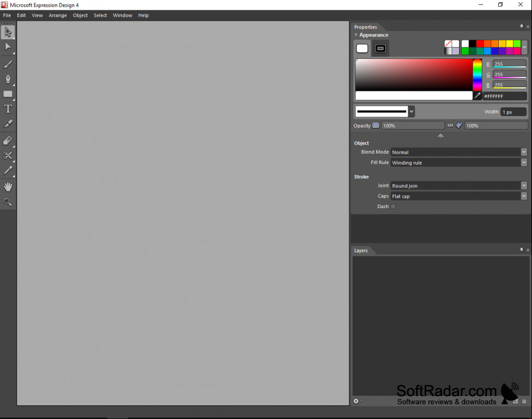Open the Select menu
This screenshot has width=532, height=419.
100,15
